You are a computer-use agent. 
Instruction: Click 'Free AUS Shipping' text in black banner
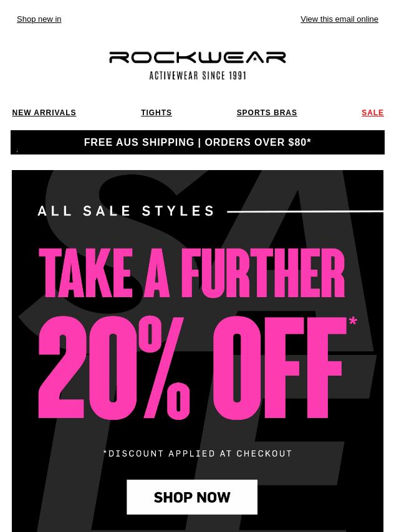point(139,142)
